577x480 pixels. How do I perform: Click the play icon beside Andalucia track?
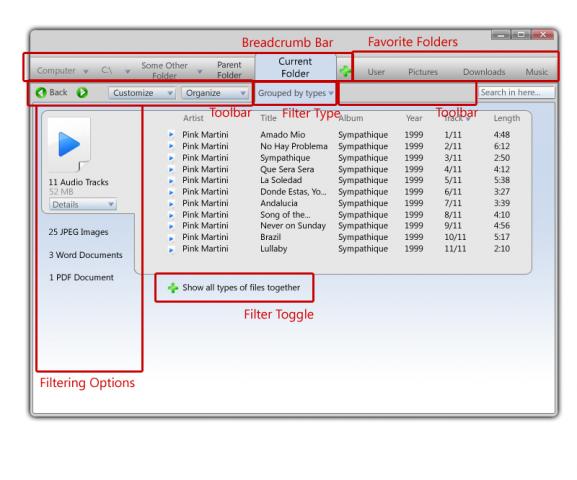tap(171, 204)
